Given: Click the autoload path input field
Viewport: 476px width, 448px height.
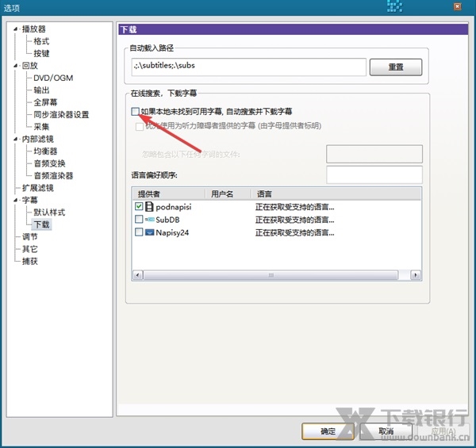Looking at the screenshot, I should [x=249, y=67].
